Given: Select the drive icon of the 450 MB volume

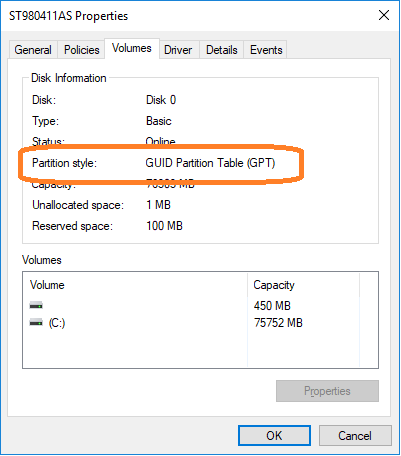Looking at the screenshot, I should pyautogui.click(x=36, y=305).
